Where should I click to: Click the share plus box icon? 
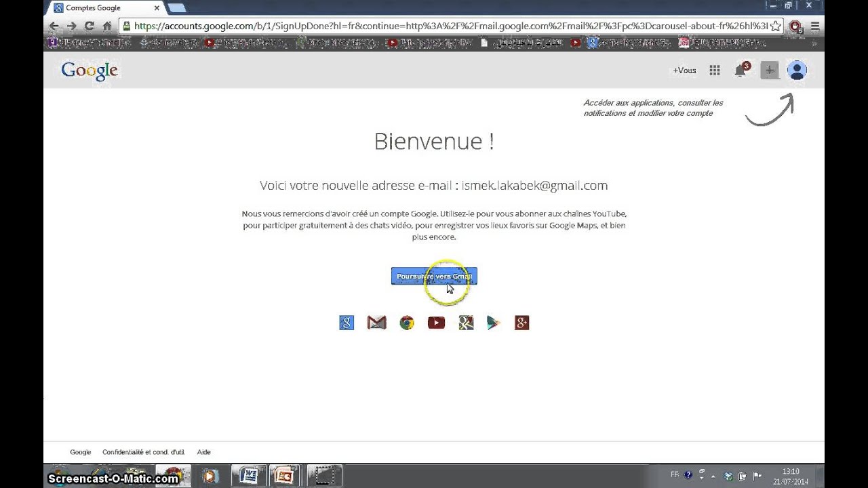pos(769,70)
